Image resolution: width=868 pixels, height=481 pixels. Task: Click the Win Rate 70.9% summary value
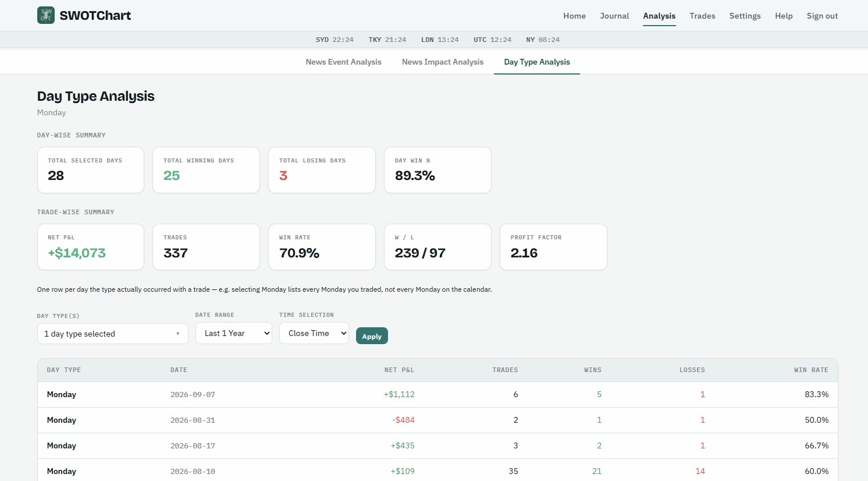click(x=299, y=253)
